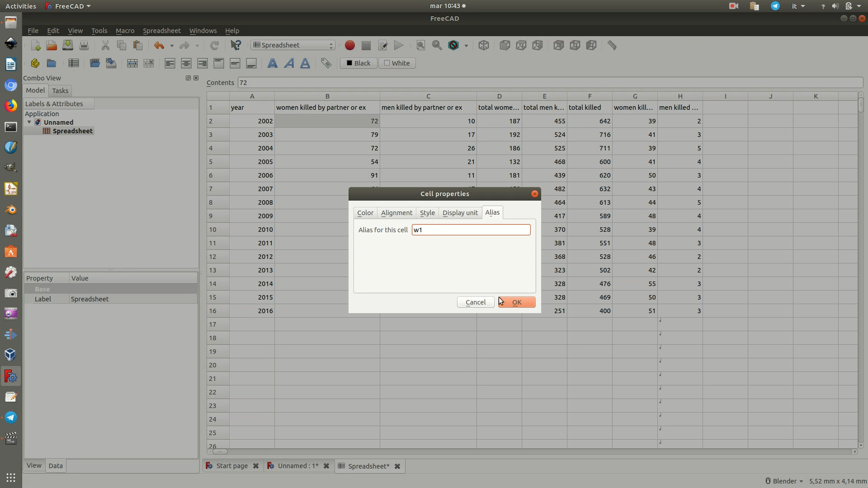This screenshot has width=868, height=488.
Task: Open the Spreadsheet workbench selector
Action: pos(293,45)
